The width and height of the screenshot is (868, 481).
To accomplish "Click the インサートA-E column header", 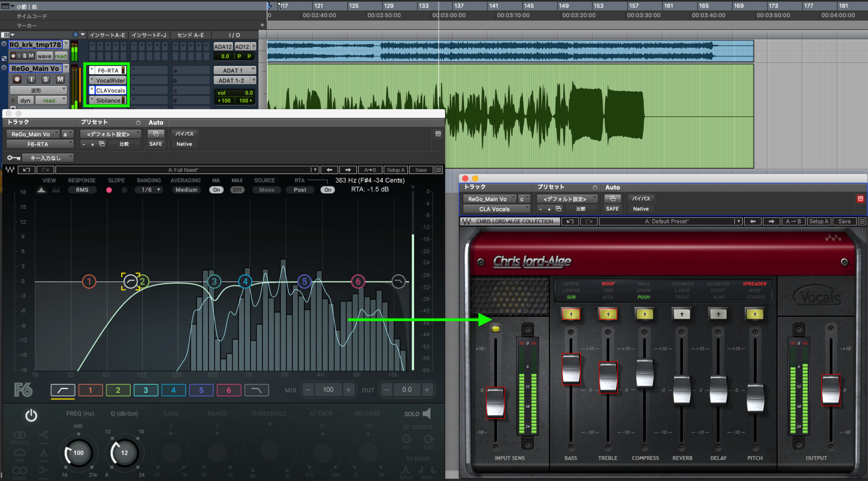I will click(x=107, y=35).
